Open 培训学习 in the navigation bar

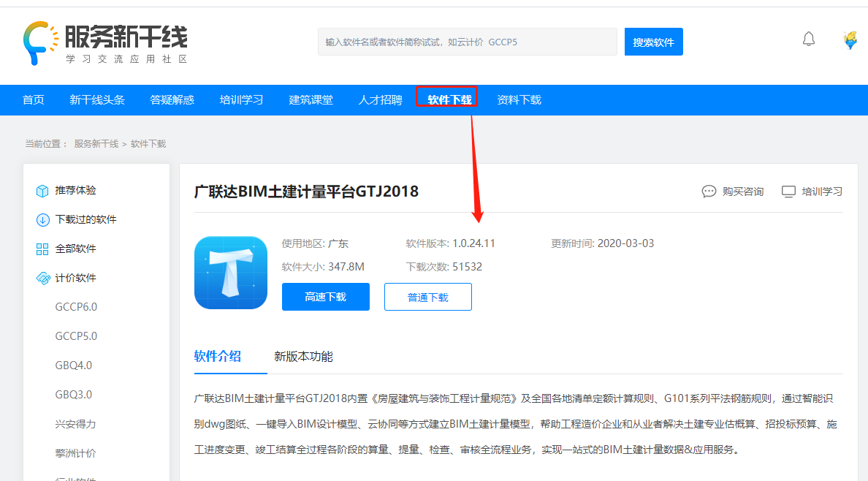(241, 99)
